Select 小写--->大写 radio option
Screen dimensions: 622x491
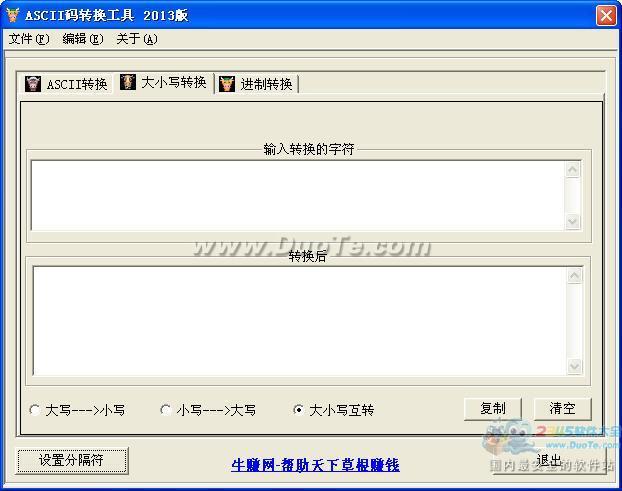pos(166,410)
